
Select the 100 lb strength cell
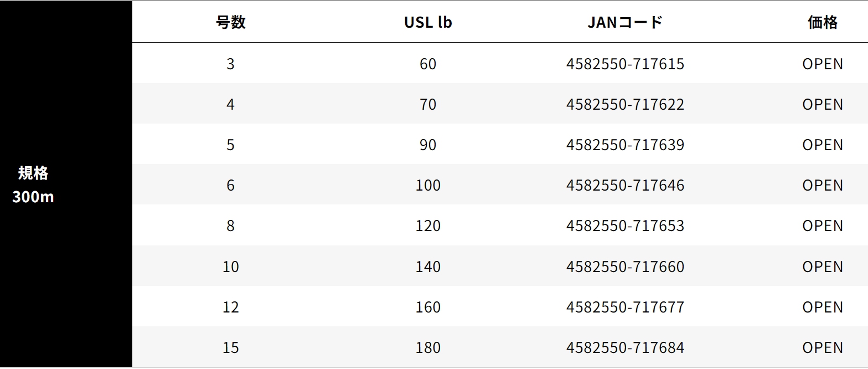428,185
